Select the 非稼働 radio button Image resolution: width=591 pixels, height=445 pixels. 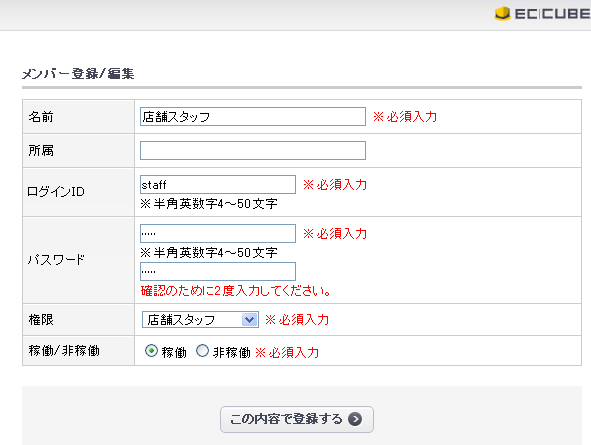point(202,351)
